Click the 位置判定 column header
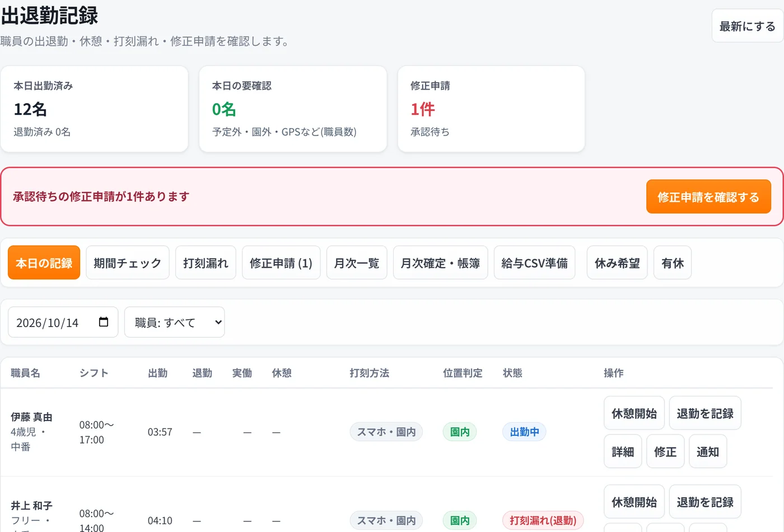The width and height of the screenshot is (784, 532). [463, 373]
